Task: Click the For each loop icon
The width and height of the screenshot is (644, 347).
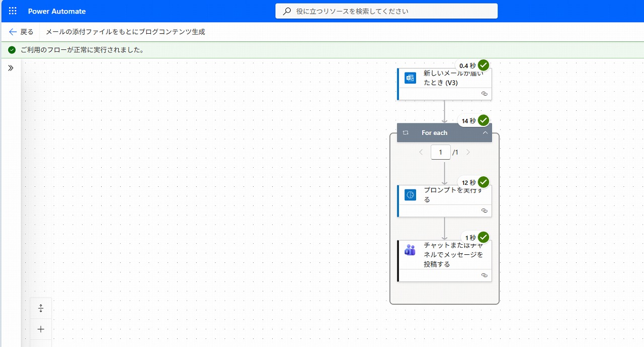Action: 406,133
